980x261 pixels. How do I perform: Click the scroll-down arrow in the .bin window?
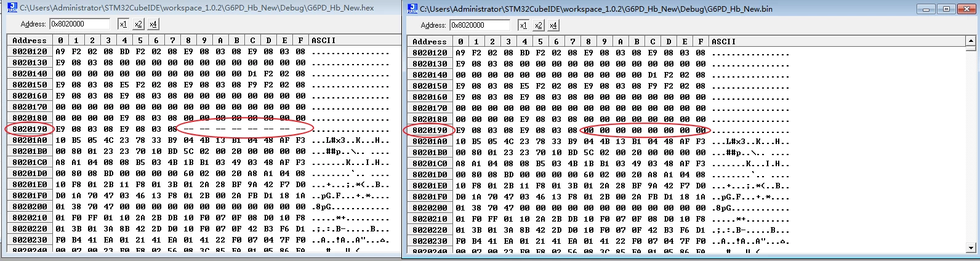point(971,249)
